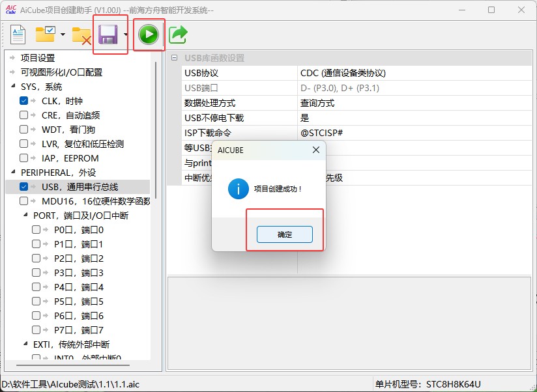Maximize the AiCube window
537x392 pixels.
coord(491,10)
